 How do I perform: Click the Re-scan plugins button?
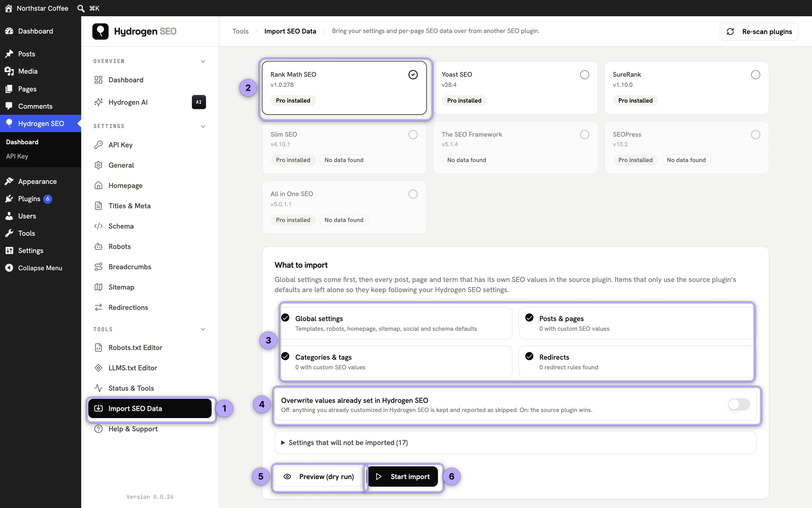759,31
